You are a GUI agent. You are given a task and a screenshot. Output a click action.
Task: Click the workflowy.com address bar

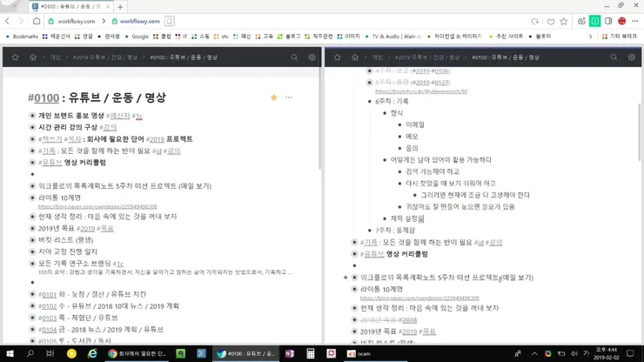click(139, 21)
